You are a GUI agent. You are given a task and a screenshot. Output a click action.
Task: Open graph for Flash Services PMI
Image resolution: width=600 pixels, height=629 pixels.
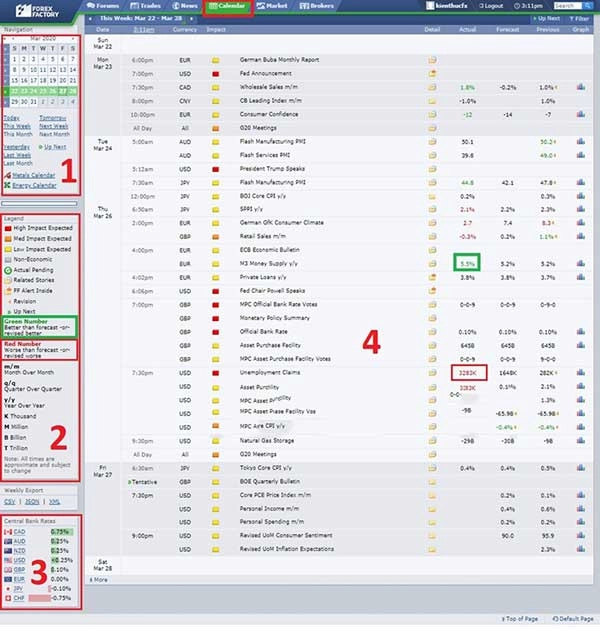(581, 155)
